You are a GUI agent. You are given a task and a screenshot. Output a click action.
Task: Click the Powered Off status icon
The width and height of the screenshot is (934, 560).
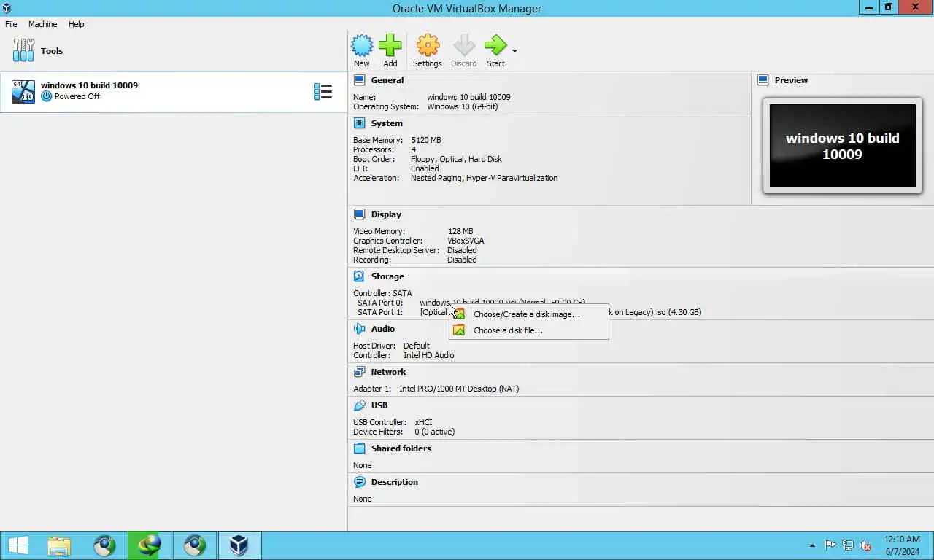pyautogui.click(x=47, y=96)
